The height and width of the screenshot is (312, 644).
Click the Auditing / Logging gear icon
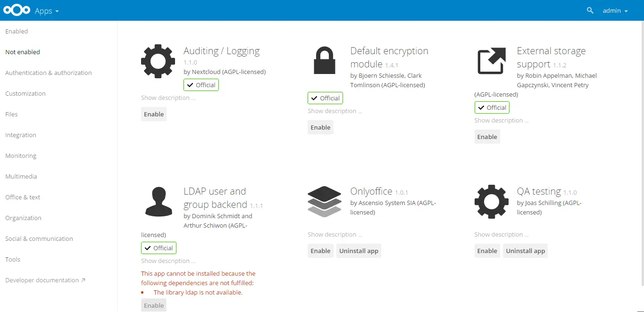pyautogui.click(x=158, y=61)
